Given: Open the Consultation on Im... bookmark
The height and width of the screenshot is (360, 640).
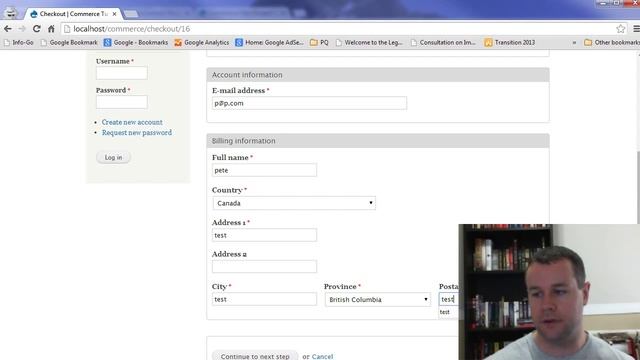Looking at the screenshot, I should 443,42.
